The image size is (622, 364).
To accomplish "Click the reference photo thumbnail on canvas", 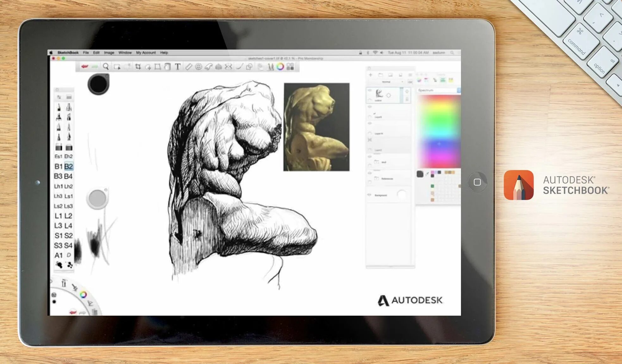I will [316, 127].
